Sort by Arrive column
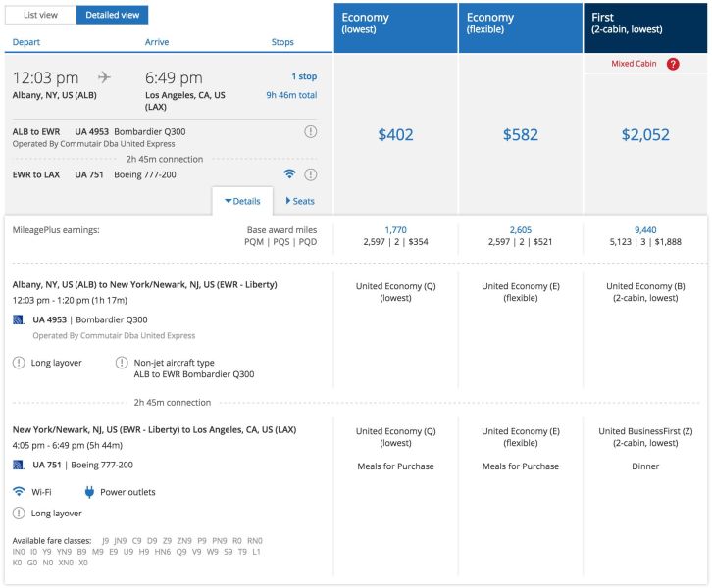Image resolution: width=712 pixels, height=588 pixels. coord(157,42)
